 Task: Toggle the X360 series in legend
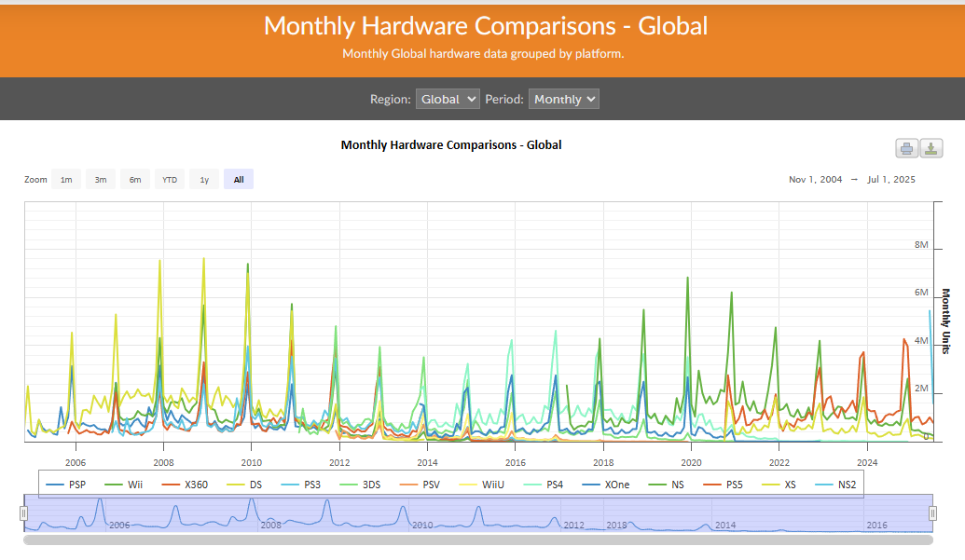tap(185, 485)
